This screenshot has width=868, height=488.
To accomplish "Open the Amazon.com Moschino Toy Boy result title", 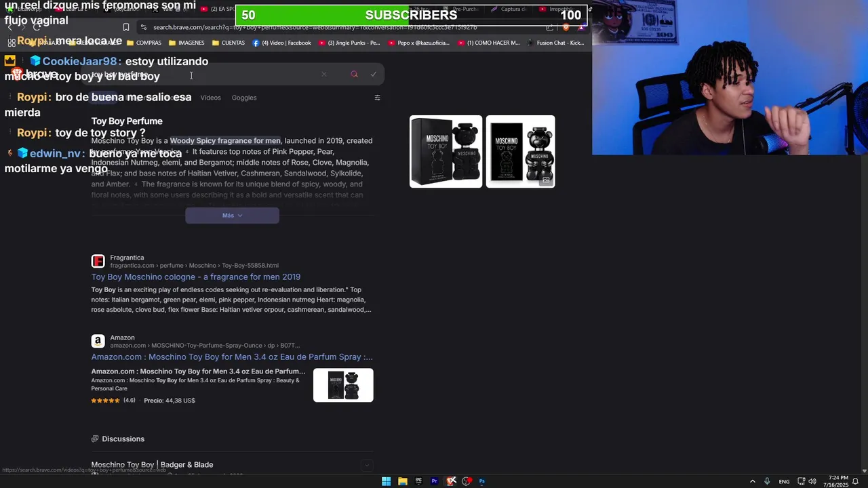I will click(232, 357).
